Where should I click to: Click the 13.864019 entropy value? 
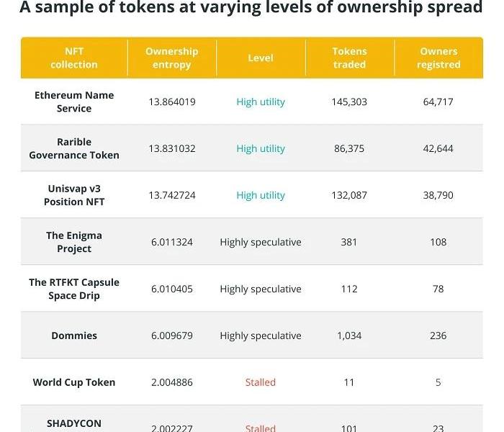pyautogui.click(x=172, y=102)
